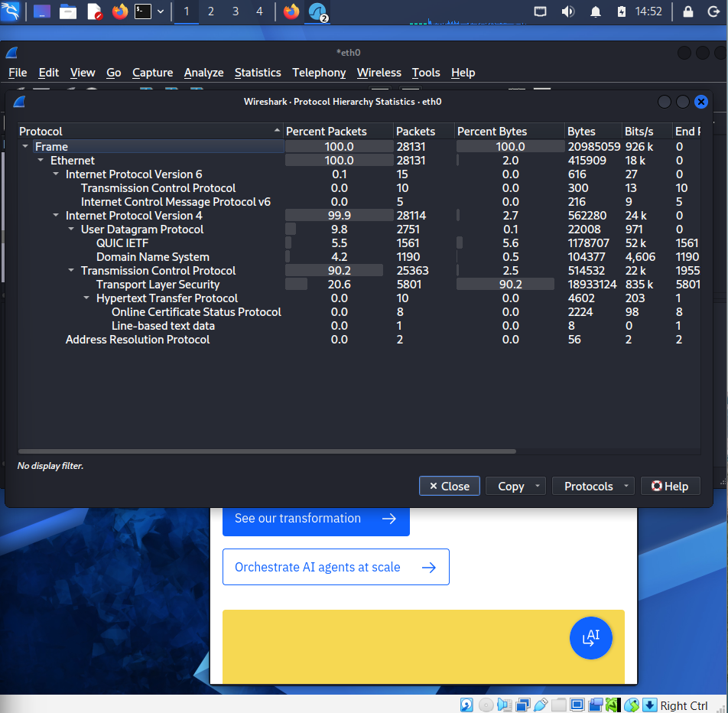Sort by the Percent Bytes column header
Image resolution: width=728 pixels, height=713 pixels.
click(509, 132)
